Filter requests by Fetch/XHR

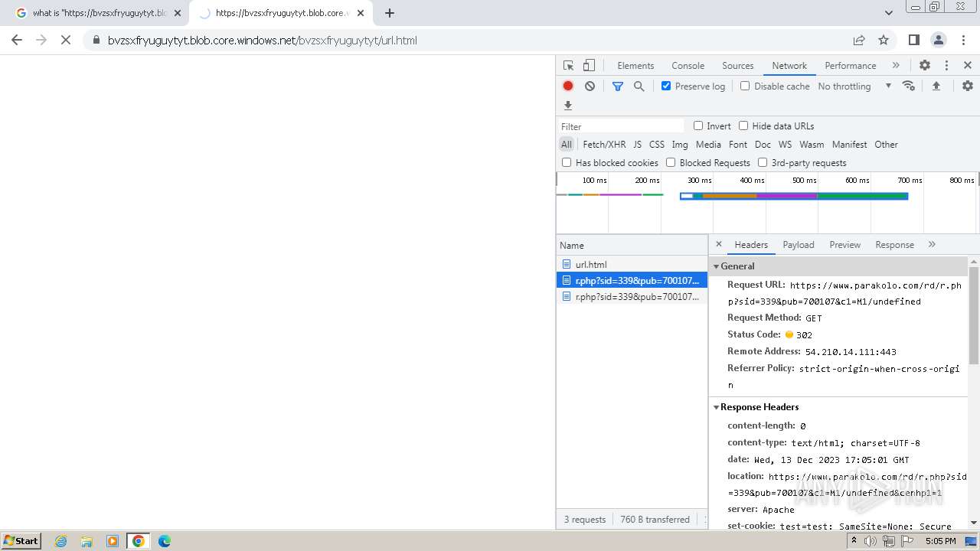coord(604,145)
